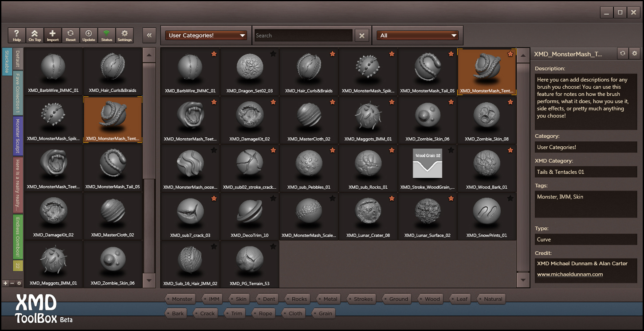Open the User Categories! dropdown
This screenshot has width=644, height=331.
206,35
